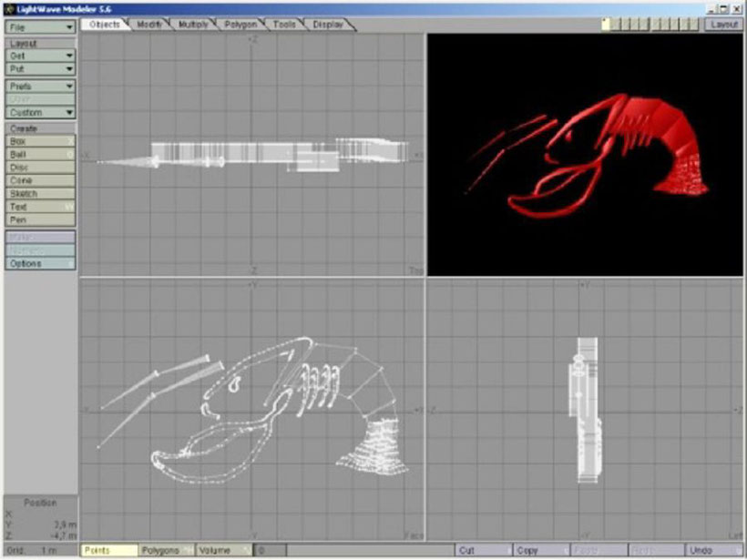The height and width of the screenshot is (560, 747).
Task: Pick the Pen tool
Action: click(x=40, y=220)
